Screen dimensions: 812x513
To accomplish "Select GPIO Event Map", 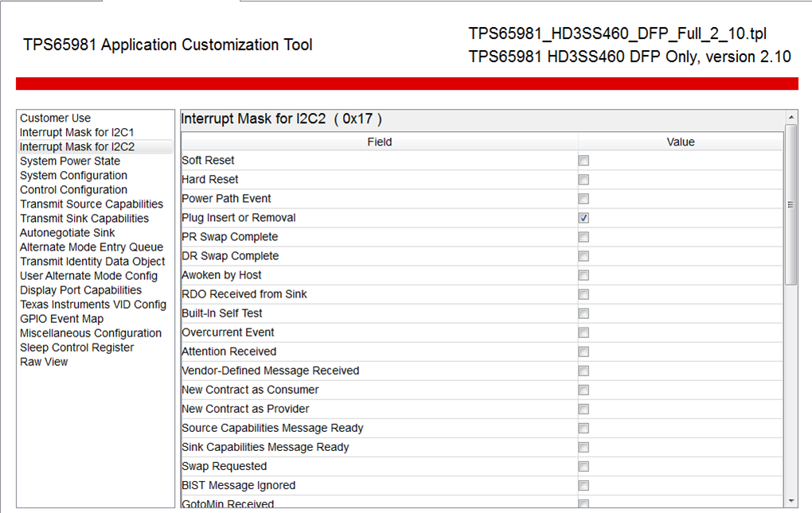I will [61, 319].
